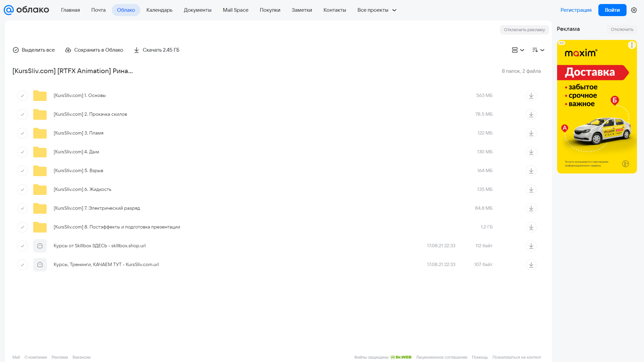This screenshot has height=362, width=644.
Task: Download the '8. Постэффекты' folder via arrow icon
Action: 531,227
